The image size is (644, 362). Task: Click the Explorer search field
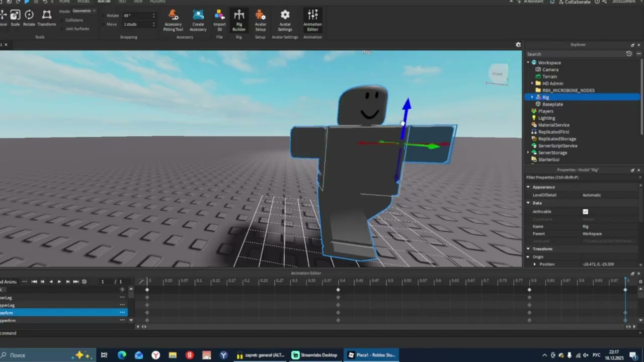point(575,54)
